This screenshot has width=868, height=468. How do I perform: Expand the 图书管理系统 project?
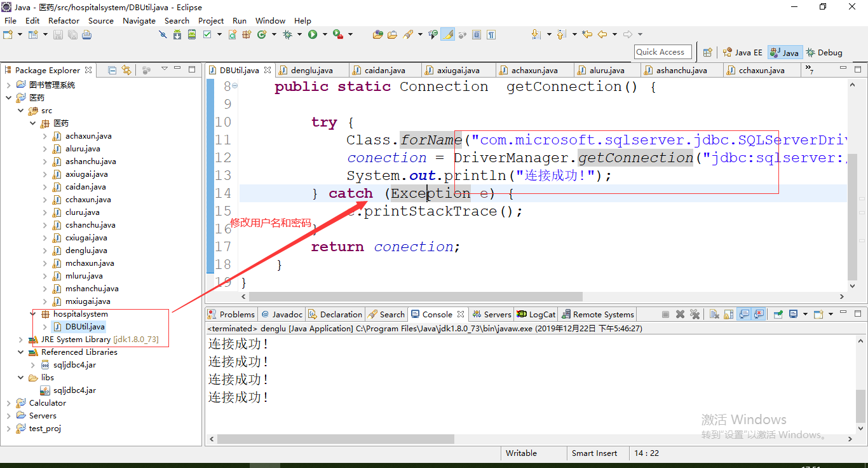[9, 85]
